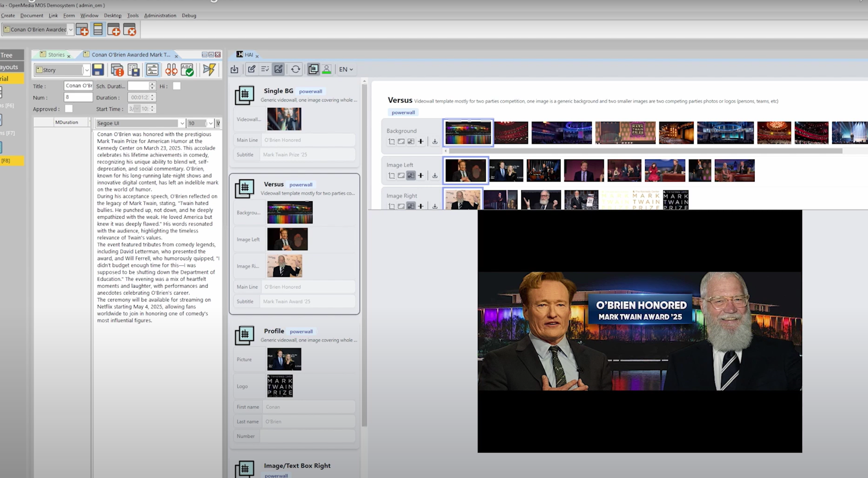Open the Segoe UI font dropdown
868x478 pixels.
pyautogui.click(x=182, y=123)
